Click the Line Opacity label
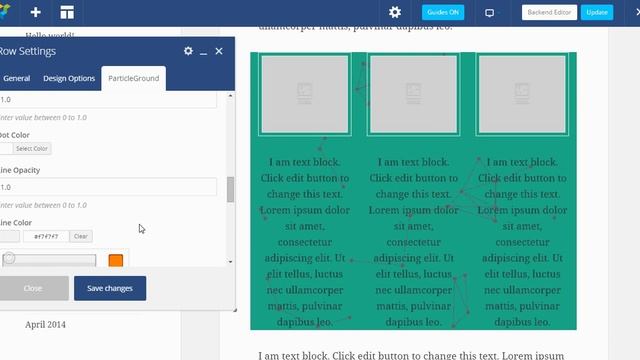Image resolution: width=640 pixels, height=360 pixels. tap(20, 170)
